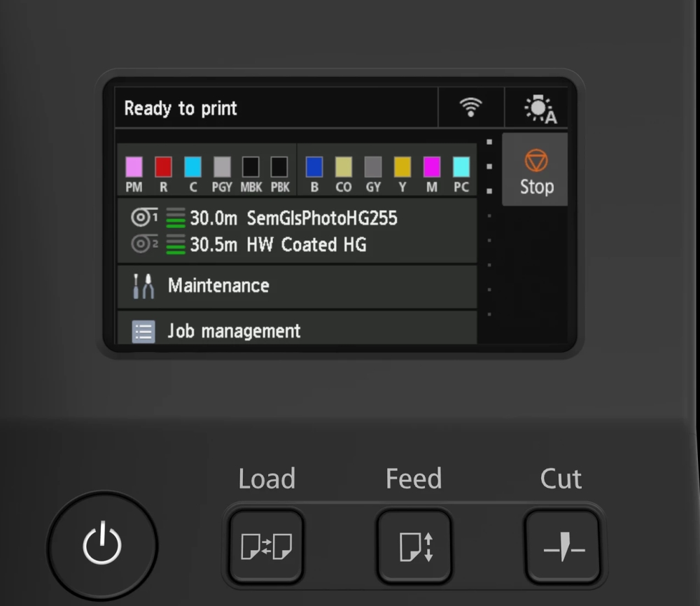Open Job management menu
Image resolution: width=700 pixels, height=606 pixels.
coord(297,330)
